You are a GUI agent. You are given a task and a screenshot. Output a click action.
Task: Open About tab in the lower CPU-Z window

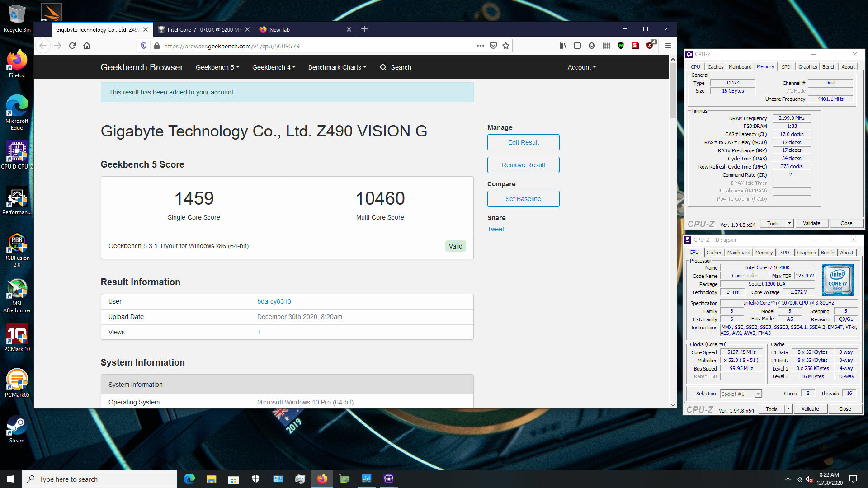click(x=847, y=253)
